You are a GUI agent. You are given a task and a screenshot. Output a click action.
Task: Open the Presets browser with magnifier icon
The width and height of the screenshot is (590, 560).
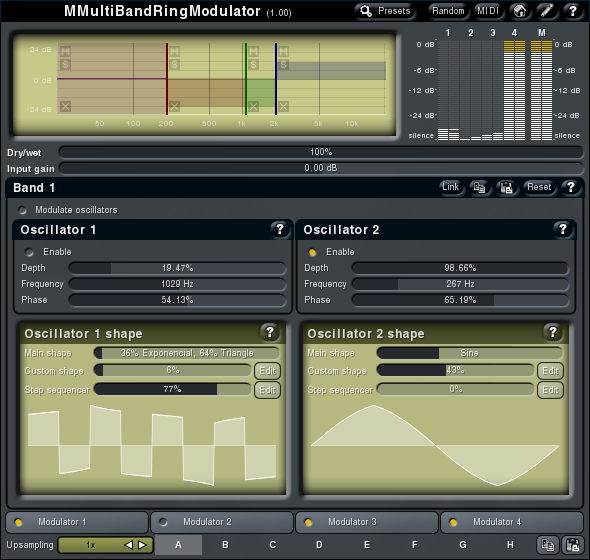[x=385, y=11]
